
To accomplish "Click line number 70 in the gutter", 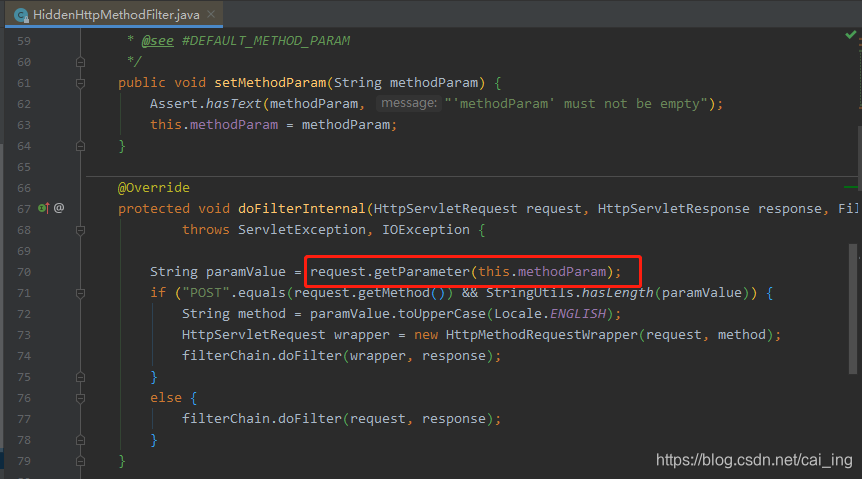I will coord(24,272).
